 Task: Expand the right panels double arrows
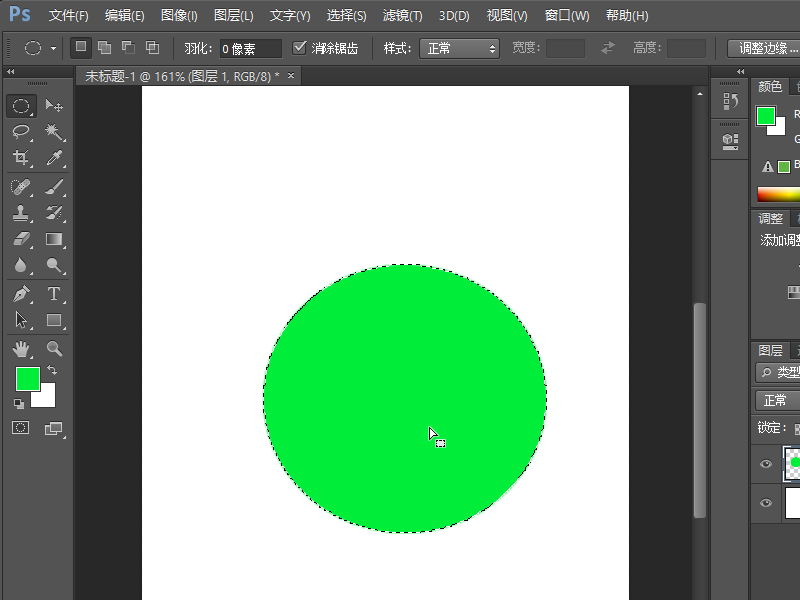pyautogui.click(x=741, y=71)
